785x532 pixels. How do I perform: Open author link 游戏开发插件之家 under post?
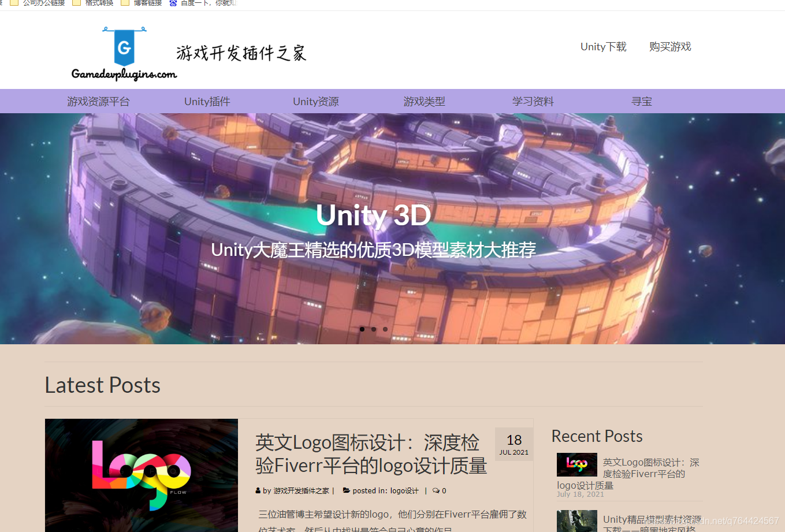(301, 491)
